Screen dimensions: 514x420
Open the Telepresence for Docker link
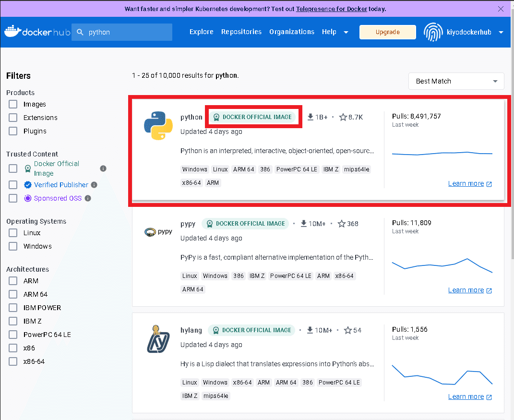332,9
